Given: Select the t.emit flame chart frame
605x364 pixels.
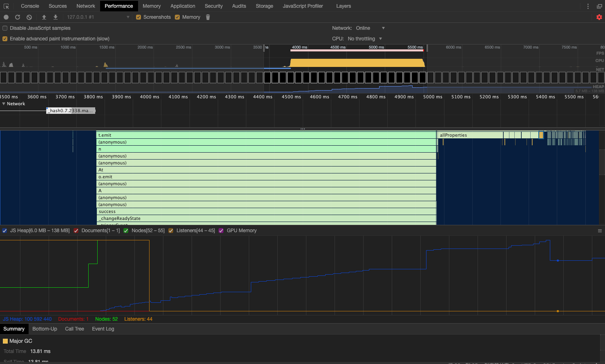Looking at the screenshot, I should coord(266,135).
